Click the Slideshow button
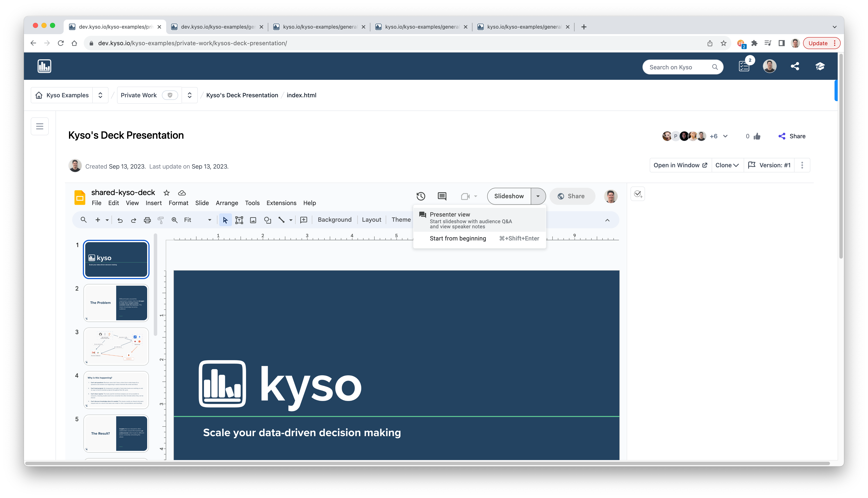This screenshot has width=868, height=498. 509,196
